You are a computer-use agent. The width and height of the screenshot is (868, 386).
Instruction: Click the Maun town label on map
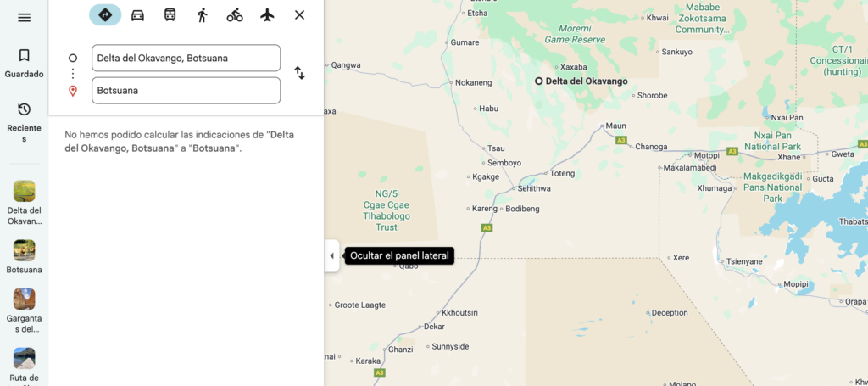tap(616, 126)
